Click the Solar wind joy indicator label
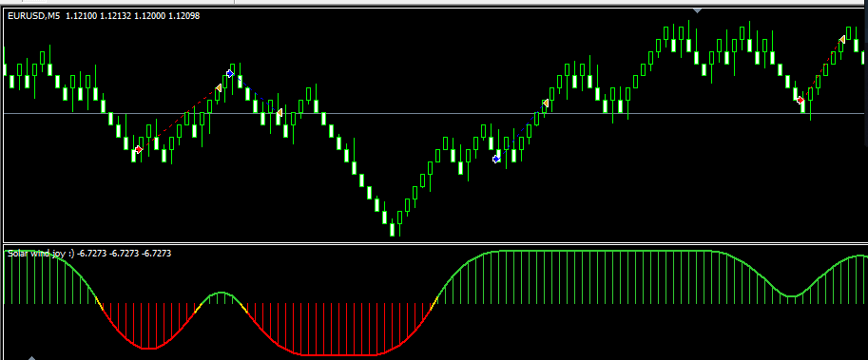The image size is (868, 360). coord(41,254)
